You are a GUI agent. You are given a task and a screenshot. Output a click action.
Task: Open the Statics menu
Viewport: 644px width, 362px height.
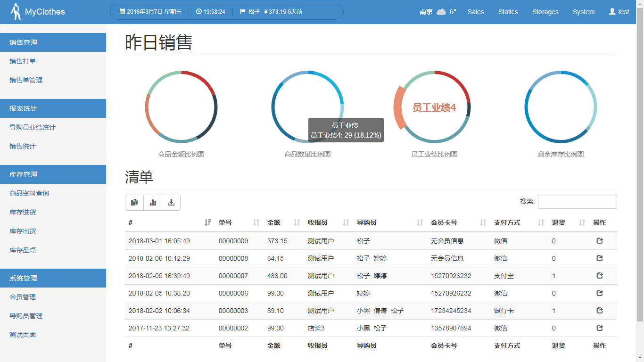tap(508, 12)
